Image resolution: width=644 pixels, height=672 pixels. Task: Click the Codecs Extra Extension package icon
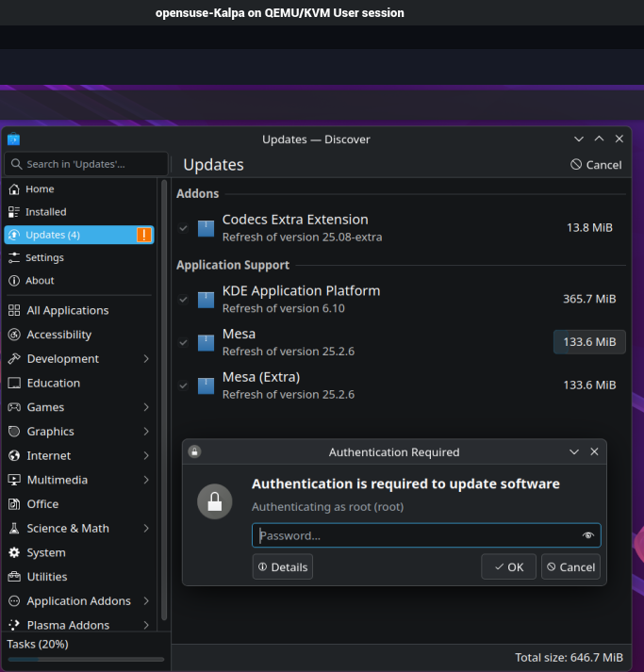pos(206,228)
